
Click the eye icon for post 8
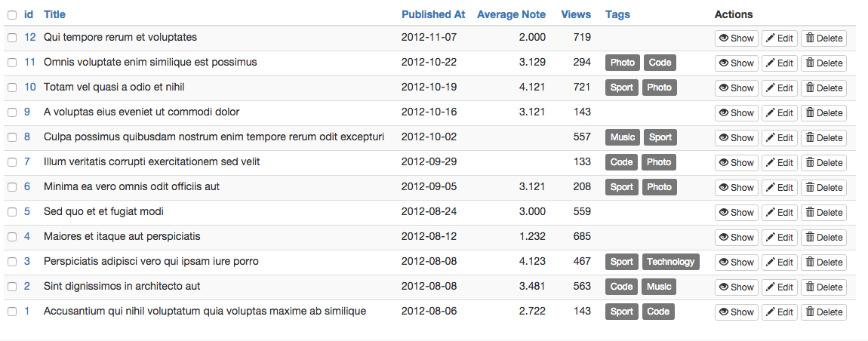(x=723, y=138)
